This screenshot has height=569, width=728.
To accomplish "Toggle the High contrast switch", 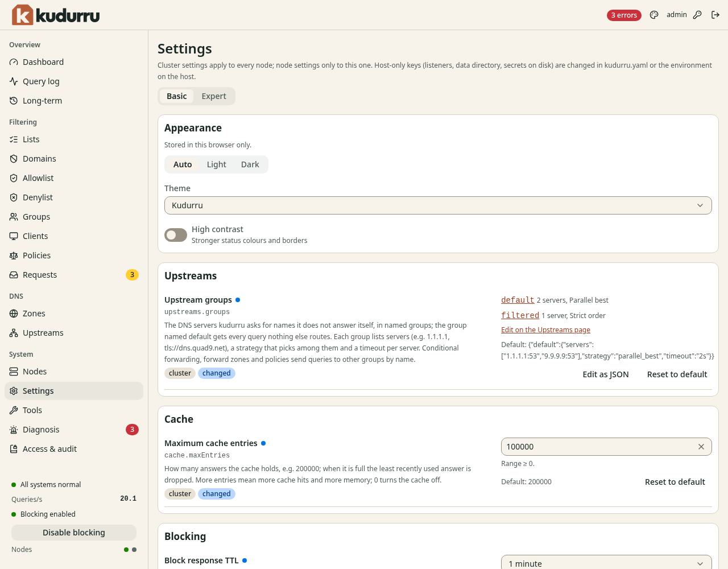I will coord(176,235).
